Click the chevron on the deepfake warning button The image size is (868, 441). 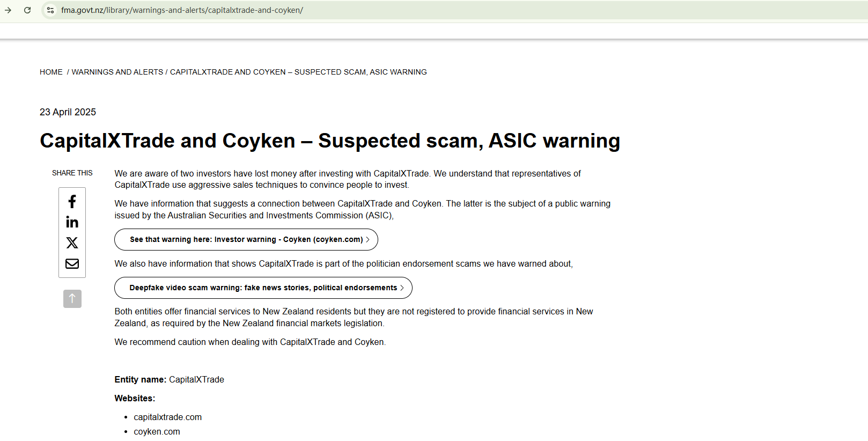coord(402,288)
